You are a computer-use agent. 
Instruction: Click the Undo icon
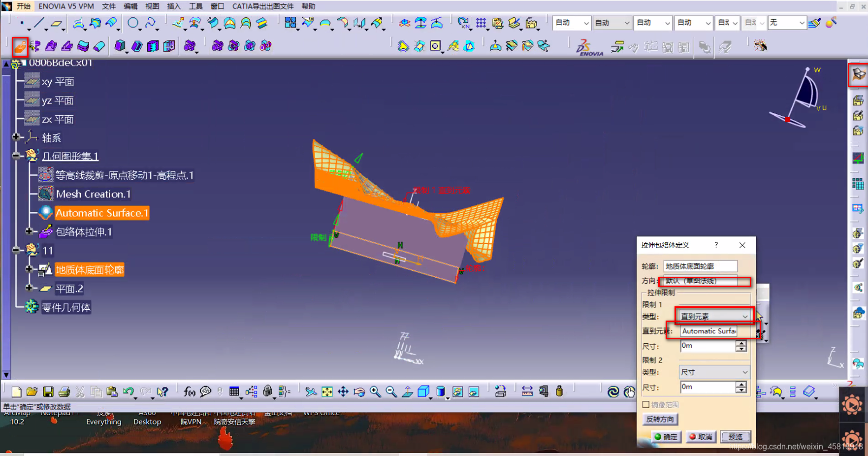[x=129, y=391]
